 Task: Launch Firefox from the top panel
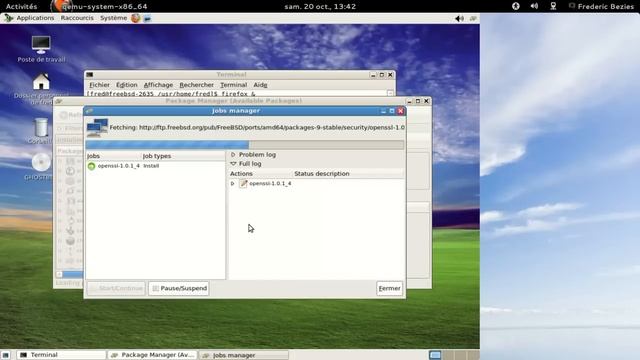136,18
